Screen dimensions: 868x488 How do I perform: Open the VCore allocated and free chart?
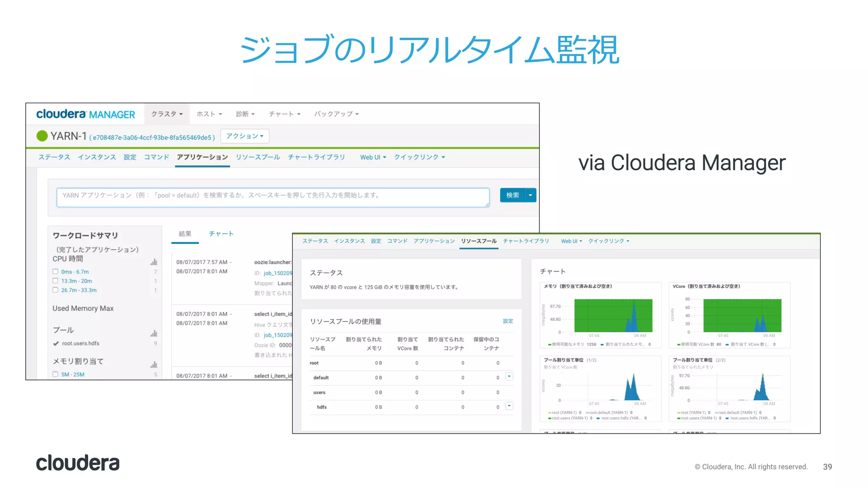(729, 315)
